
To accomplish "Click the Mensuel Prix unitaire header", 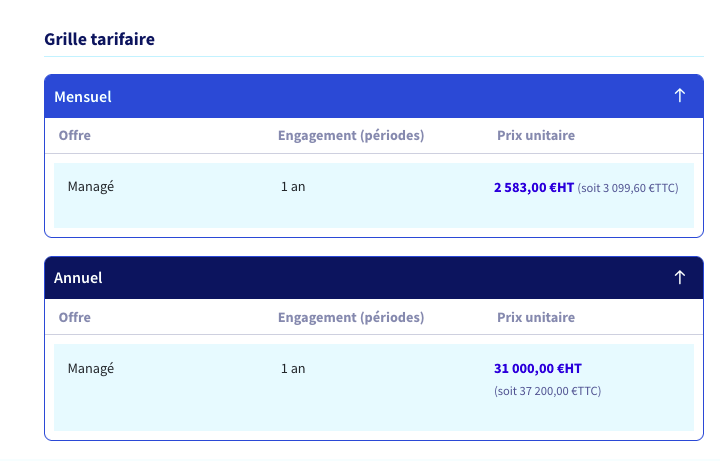I will click(x=536, y=135).
